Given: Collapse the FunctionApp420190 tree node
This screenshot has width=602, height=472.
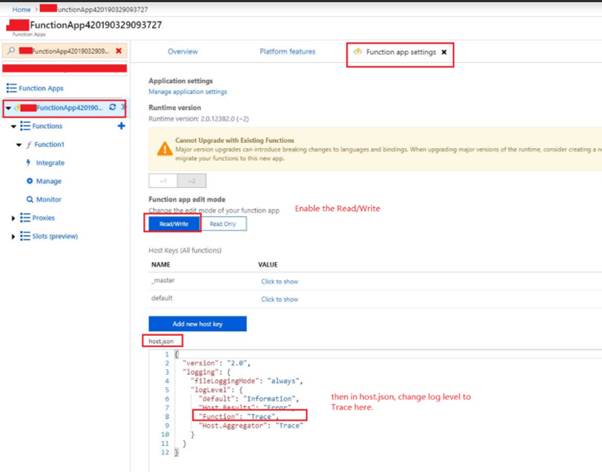Looking at the screenshot, I should [8, 108].
